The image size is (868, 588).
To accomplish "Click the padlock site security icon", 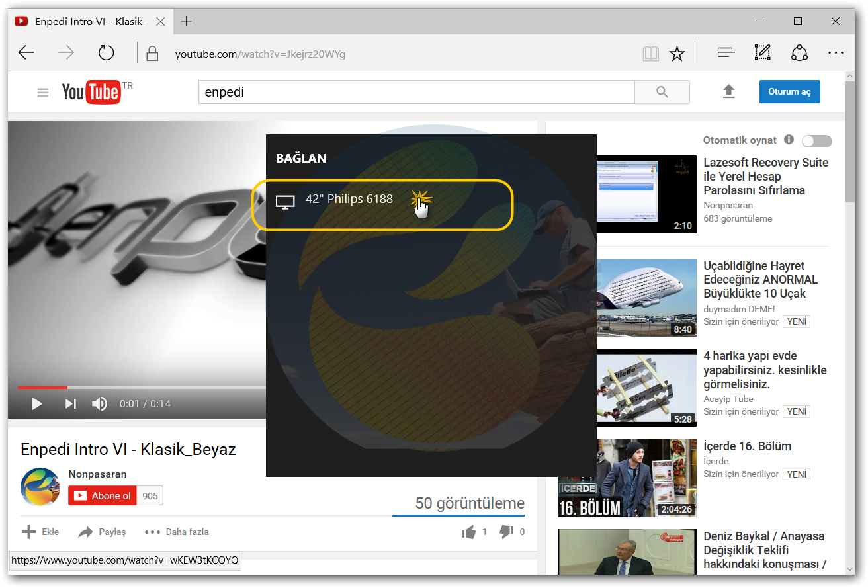I will point(153,54).
